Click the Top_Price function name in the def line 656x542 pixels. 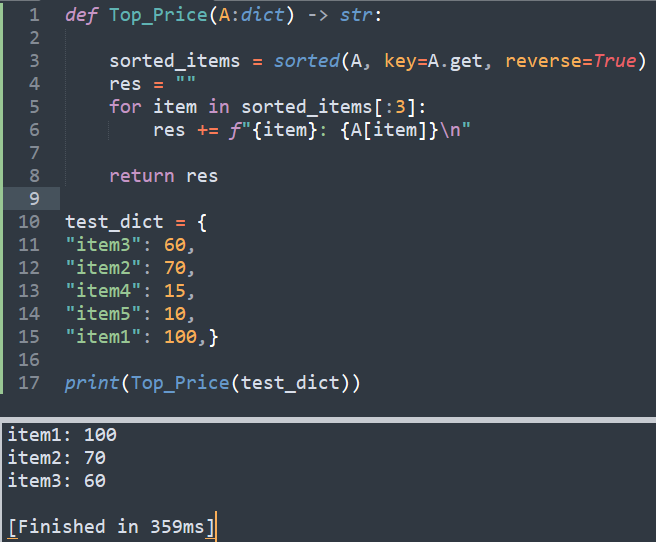[153, 16]
